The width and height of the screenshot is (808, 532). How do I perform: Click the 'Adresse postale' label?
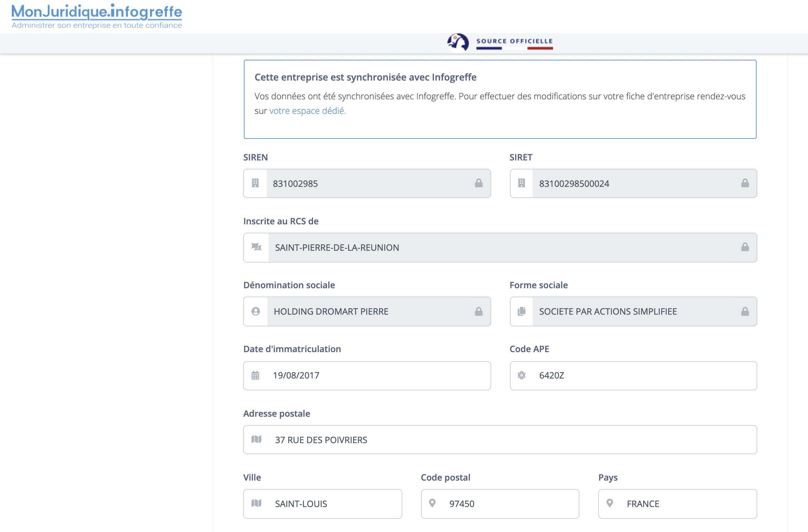point(277,414)
